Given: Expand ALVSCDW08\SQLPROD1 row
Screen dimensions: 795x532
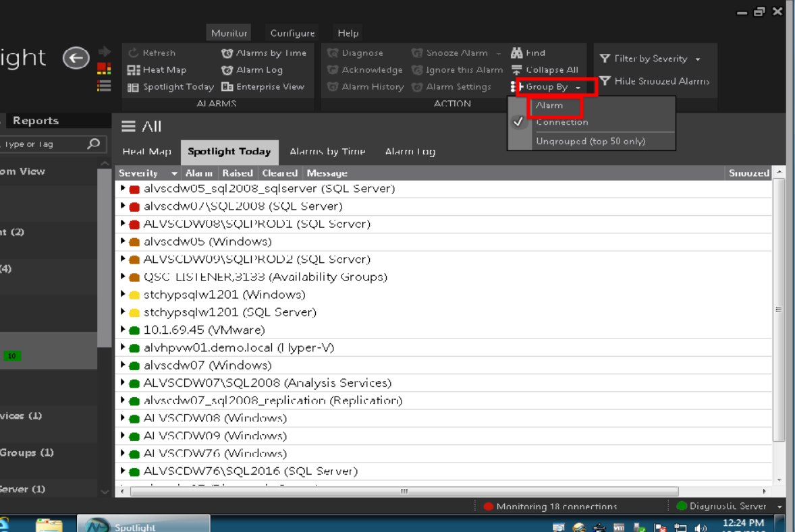Looking at the screenshot, I should click(123, 223).
